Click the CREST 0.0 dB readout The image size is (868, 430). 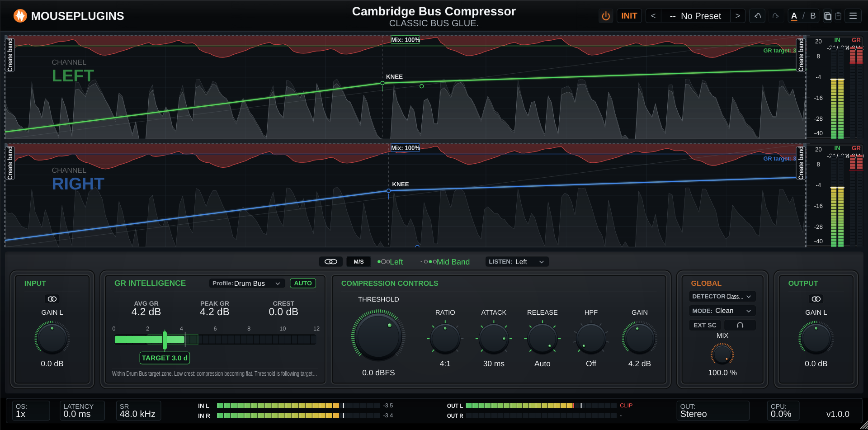[x=283, y=308]
